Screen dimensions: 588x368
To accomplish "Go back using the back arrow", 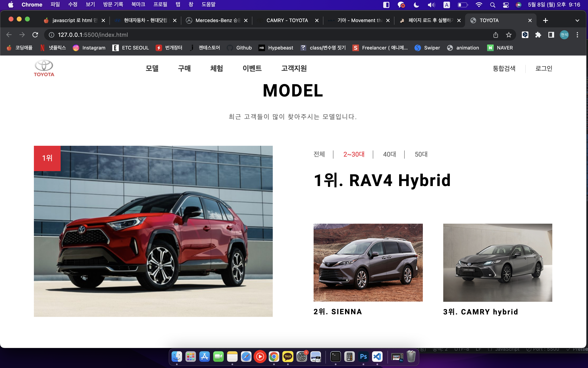I will pyautogui.click(x=9, y=35).
